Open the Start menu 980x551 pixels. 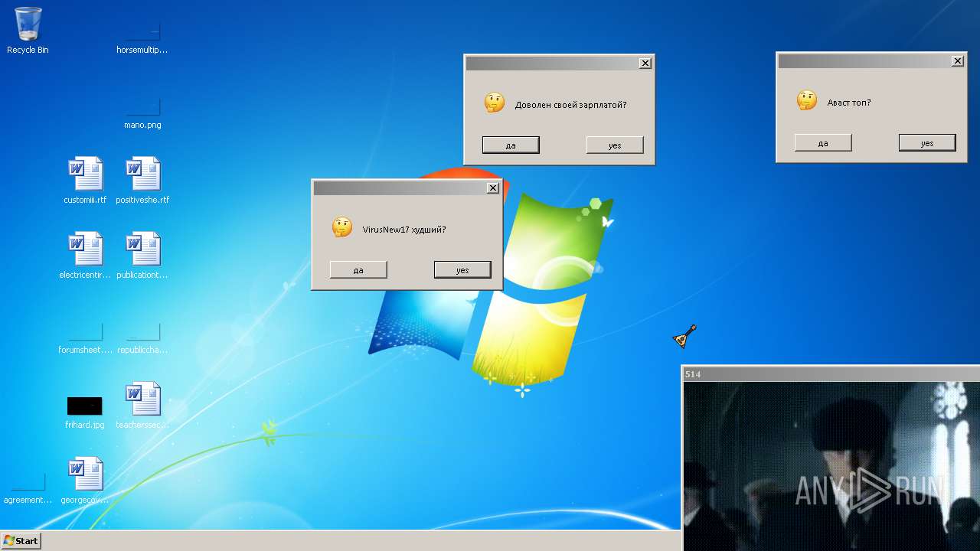click(x=21, y=541)
